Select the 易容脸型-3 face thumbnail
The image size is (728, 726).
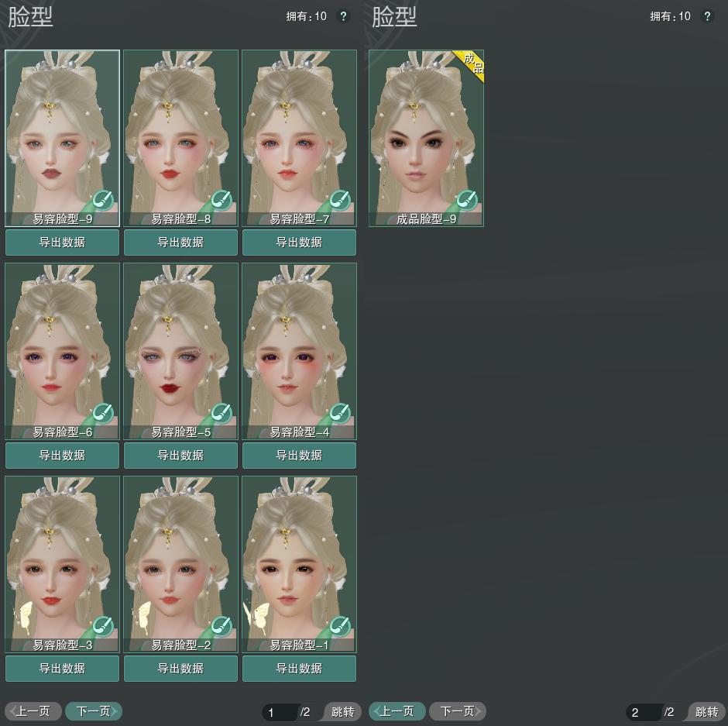[x=62, y=564]
